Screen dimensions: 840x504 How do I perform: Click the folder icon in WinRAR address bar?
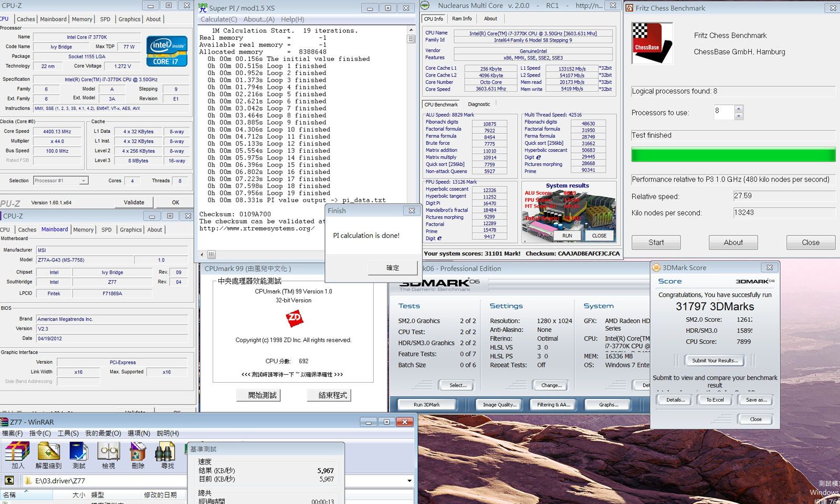coord(28,480)
